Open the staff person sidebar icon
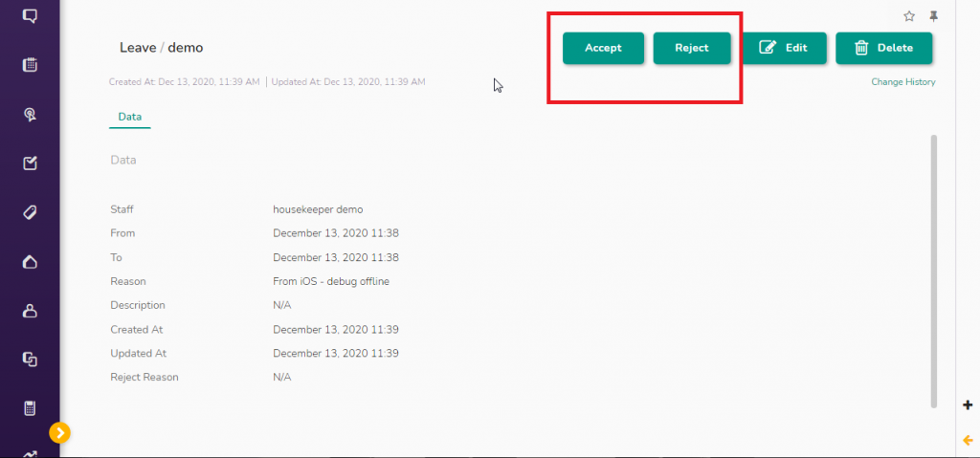 click(x=30, y=310)
